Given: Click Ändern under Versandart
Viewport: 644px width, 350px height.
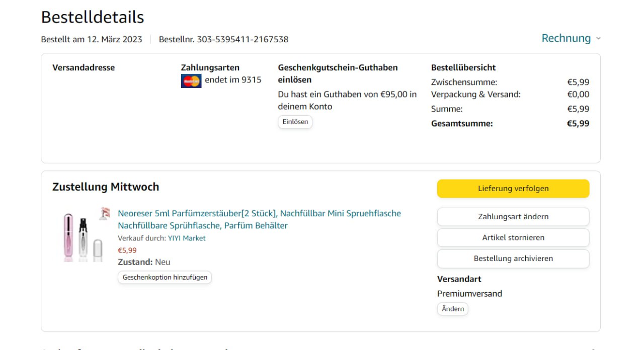Looking at the screenshot, I should click(452, 309).
